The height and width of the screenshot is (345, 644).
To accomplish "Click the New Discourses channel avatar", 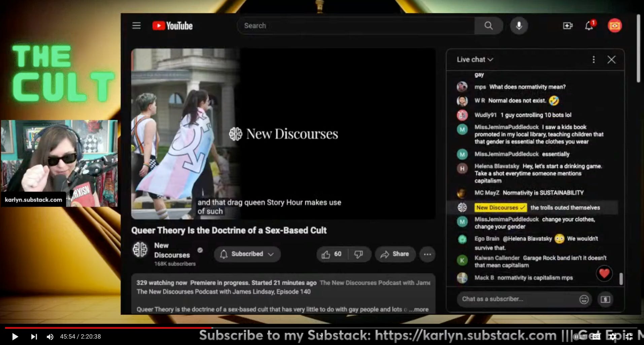I will click(140, 250).
